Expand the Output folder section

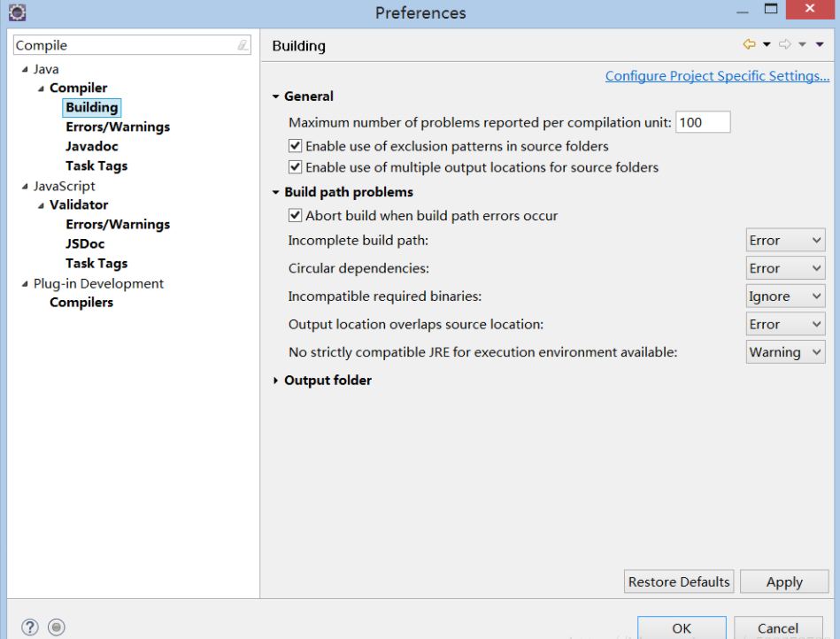click(276, 381)
